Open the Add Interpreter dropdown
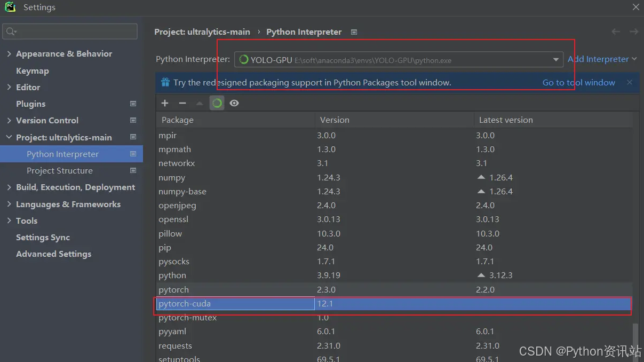The image size is (644, 362). [x=602, y=59]
